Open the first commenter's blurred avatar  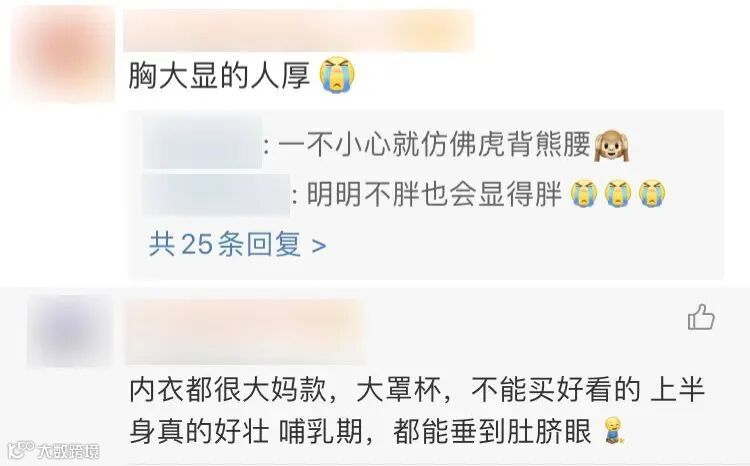tap(63, 54)
